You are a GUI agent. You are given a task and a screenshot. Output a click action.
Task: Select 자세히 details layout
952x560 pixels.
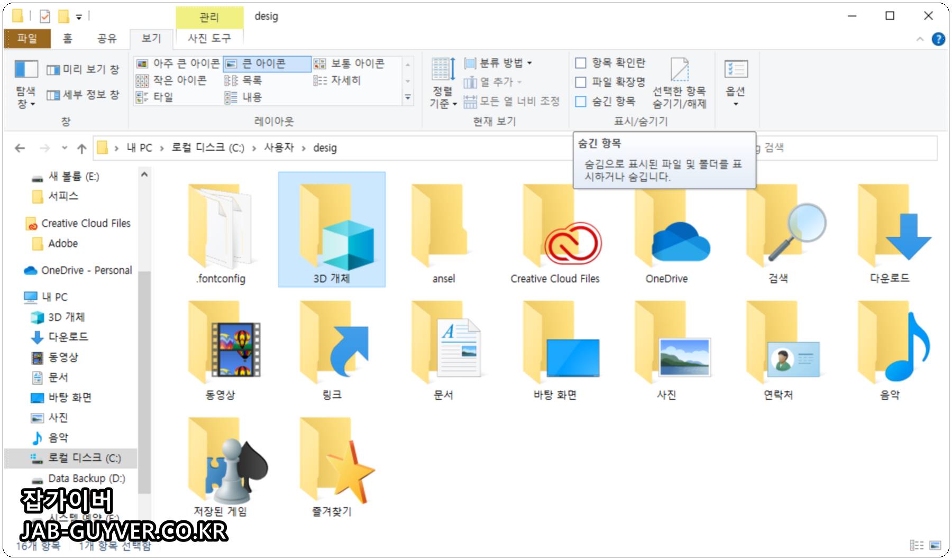pos(337,80)
